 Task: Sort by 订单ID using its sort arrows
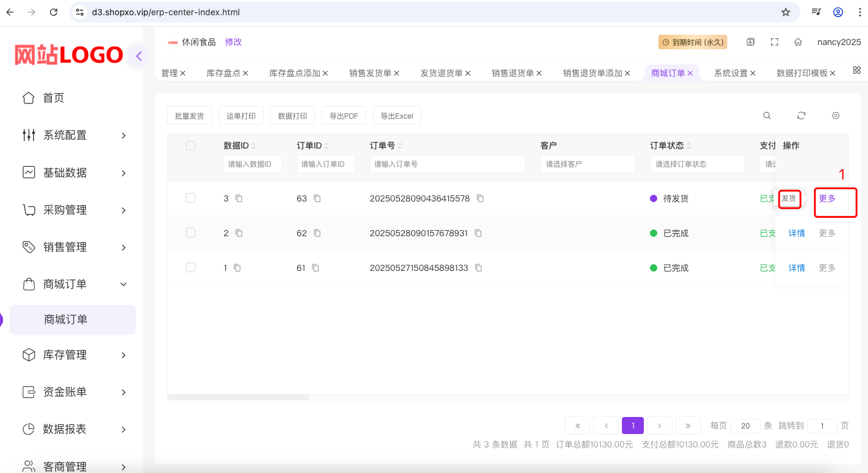click(x=326, y=146)
